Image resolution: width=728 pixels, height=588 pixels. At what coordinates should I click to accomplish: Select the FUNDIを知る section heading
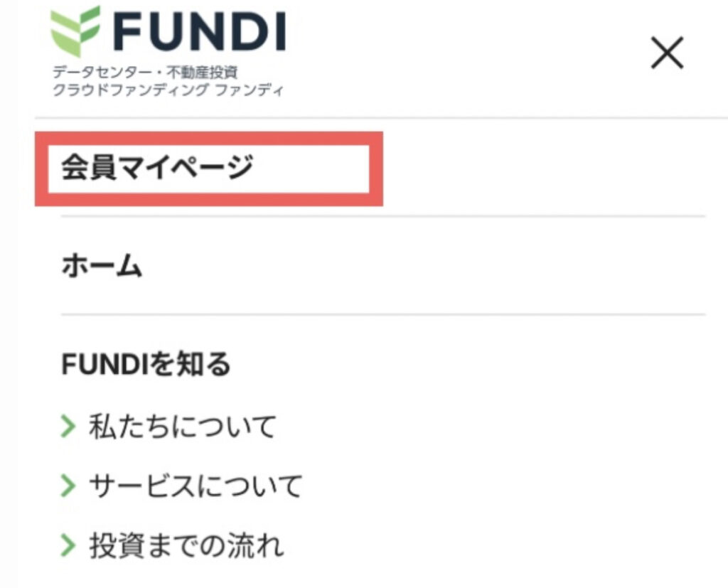(x=146, y=363)
